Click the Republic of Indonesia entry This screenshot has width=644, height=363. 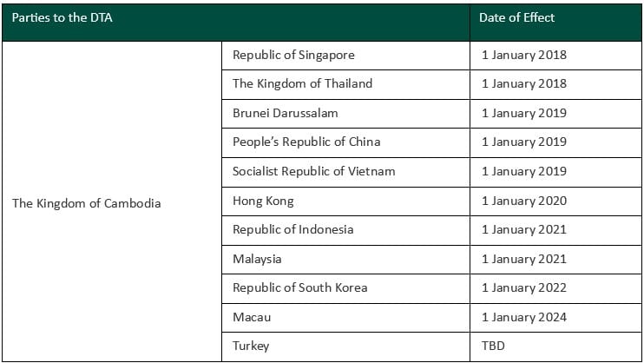coord(292,229)
